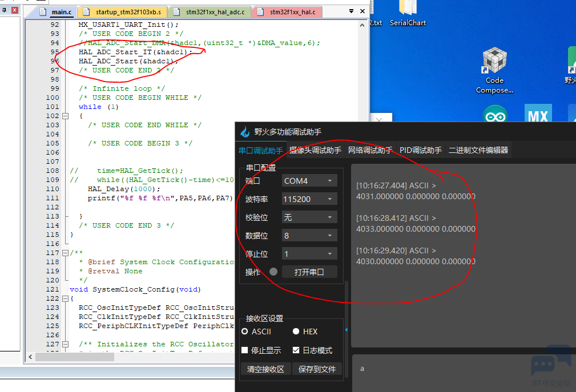Click the flame logo of the debug assistant
The width and height of the screenshot is (576, 392).
point(245,132)
